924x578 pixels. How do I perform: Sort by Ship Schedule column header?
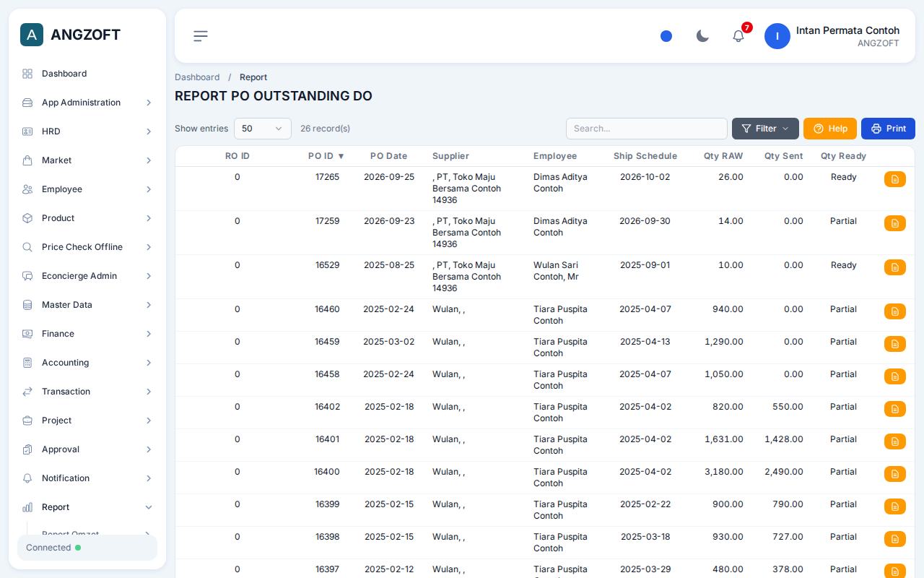point(645,156)
